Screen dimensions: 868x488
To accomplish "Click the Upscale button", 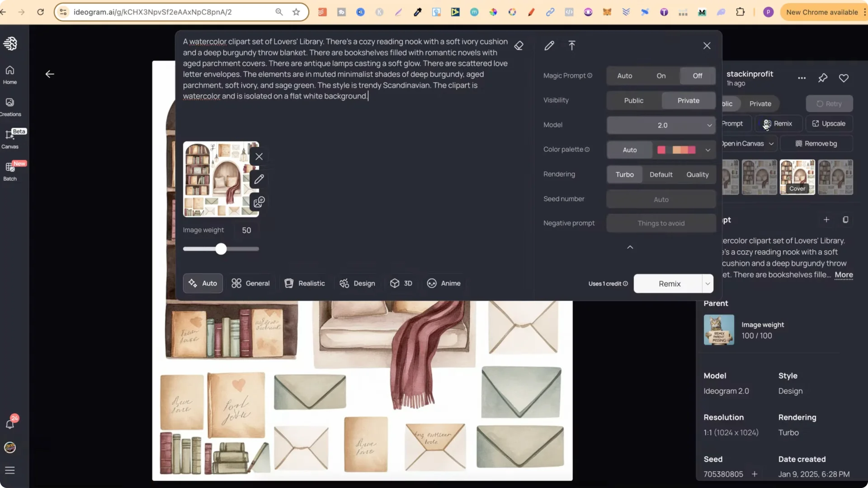I will pyautogui.click(x=829, y=123).
